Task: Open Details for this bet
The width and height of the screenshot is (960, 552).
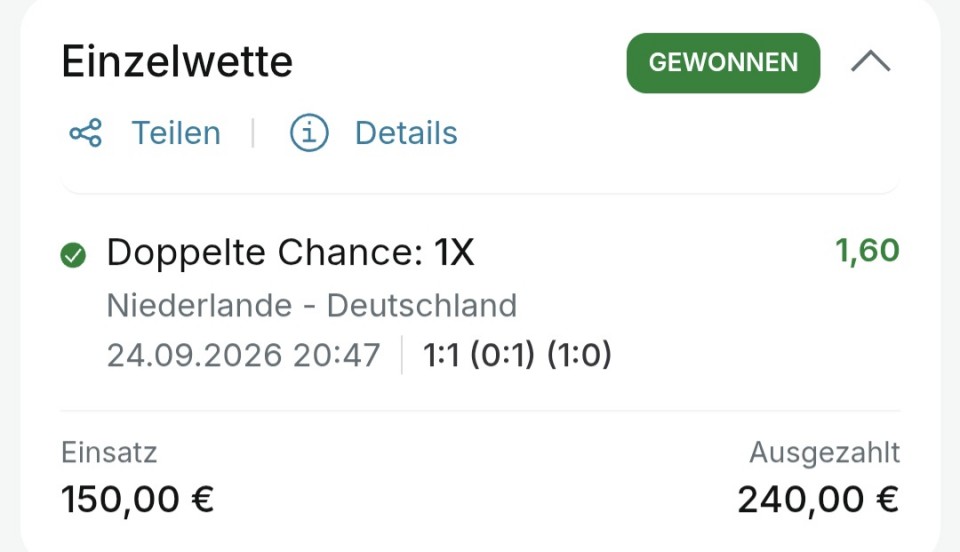Action: 406,133
